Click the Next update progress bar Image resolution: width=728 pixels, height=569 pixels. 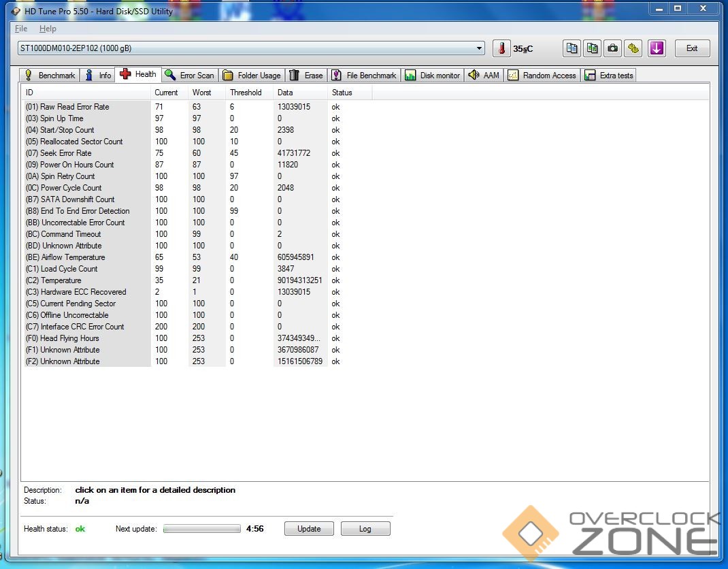point(202,529)
